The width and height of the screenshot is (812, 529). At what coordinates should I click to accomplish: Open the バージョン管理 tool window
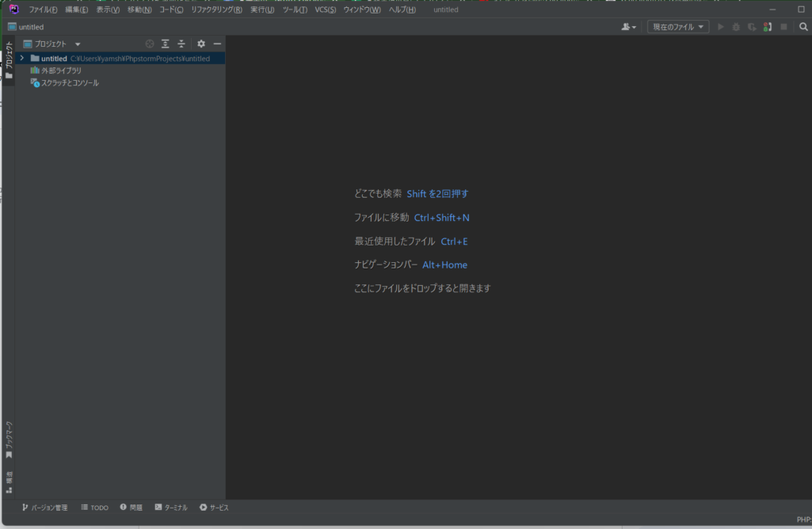pos(44,508)
